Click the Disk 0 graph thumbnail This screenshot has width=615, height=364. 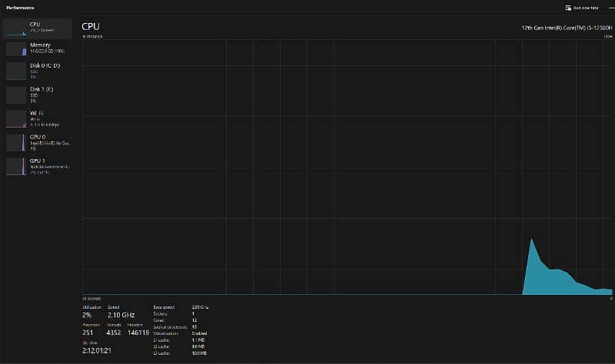tap(15, 71)
